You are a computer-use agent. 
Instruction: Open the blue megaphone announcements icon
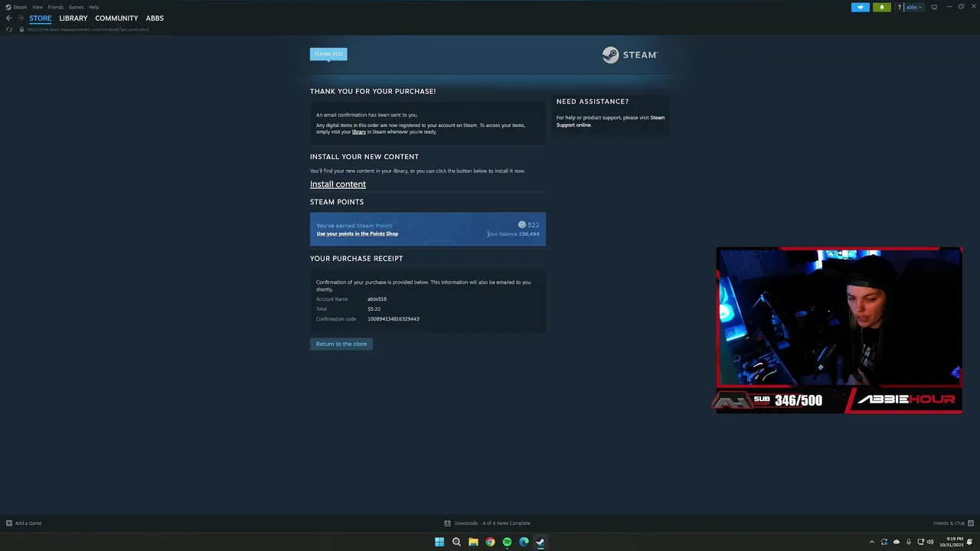coord(861,7)
